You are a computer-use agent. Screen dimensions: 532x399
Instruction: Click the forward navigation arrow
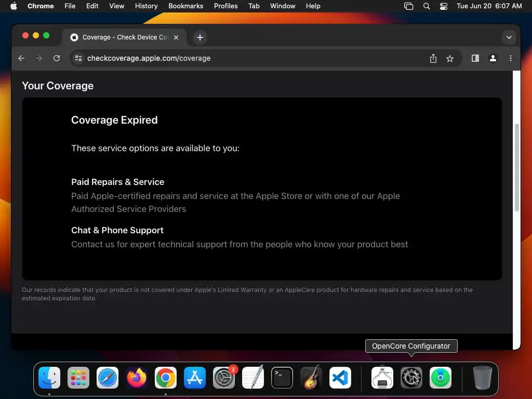38,58
